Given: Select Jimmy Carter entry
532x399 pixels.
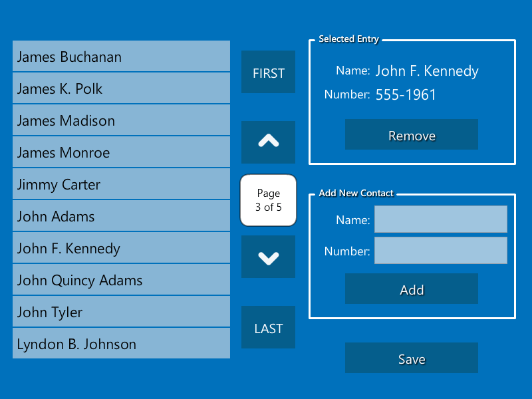Looking at the screenshot, I should (121, 184).
